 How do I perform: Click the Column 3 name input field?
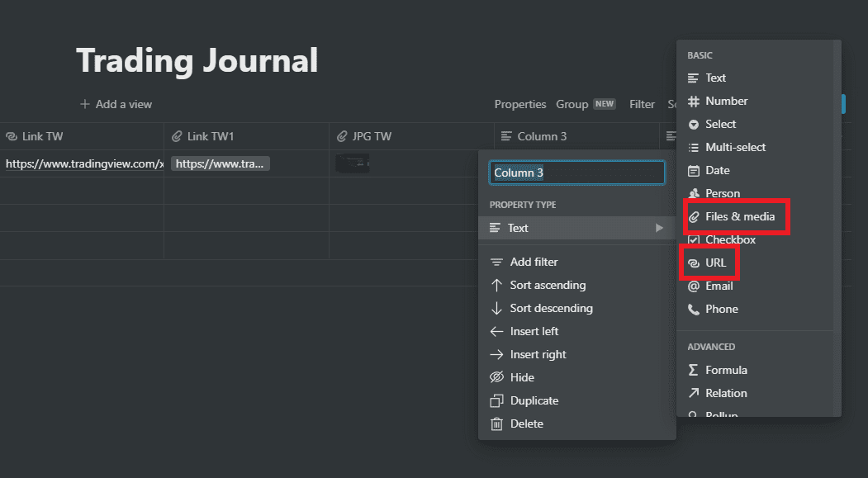[576, 173]
